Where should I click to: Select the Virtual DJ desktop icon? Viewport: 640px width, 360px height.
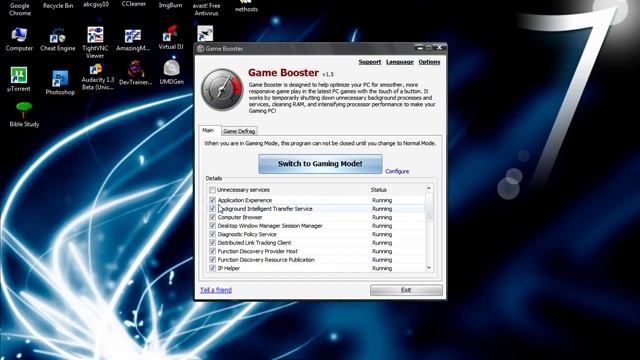point(171,38)
